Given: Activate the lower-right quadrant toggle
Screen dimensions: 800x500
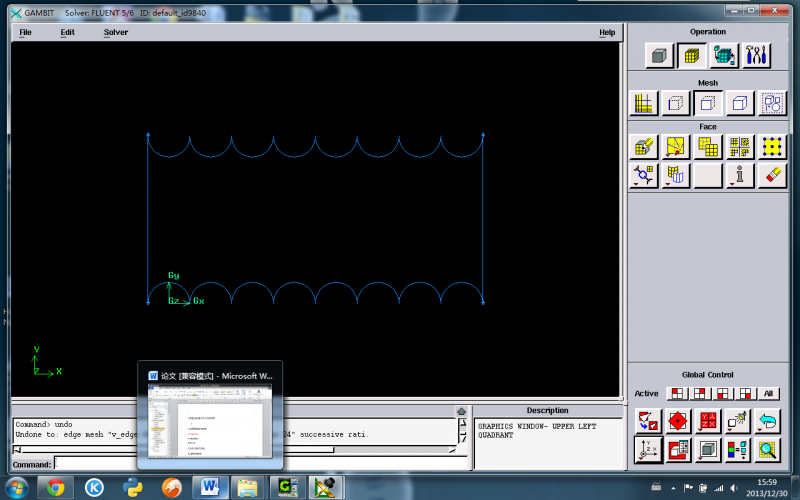Looking at the screenshot, I should pos(745,393).
